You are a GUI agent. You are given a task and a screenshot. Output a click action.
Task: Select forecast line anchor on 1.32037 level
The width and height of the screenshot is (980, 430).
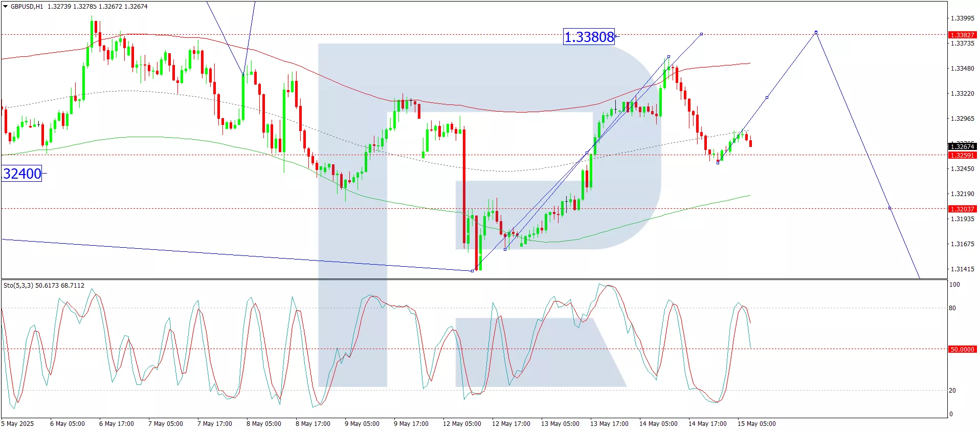pos(890,208)
